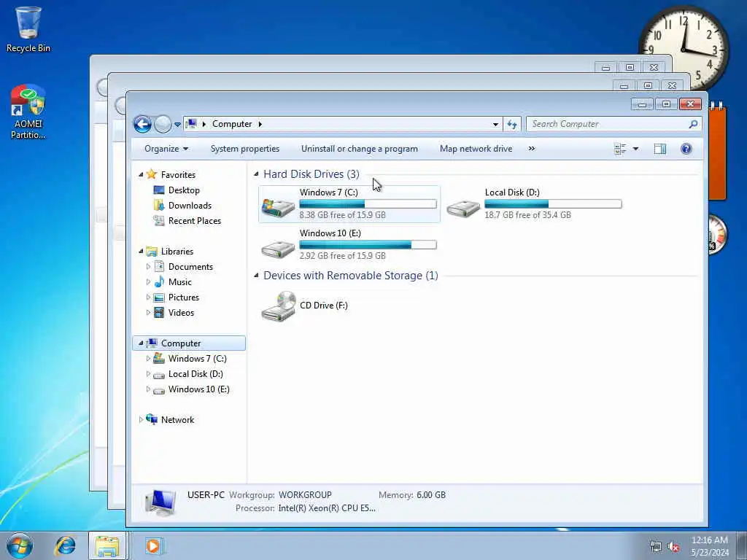Show the preview pane
747x560 pixels.
tap(659, 149)
